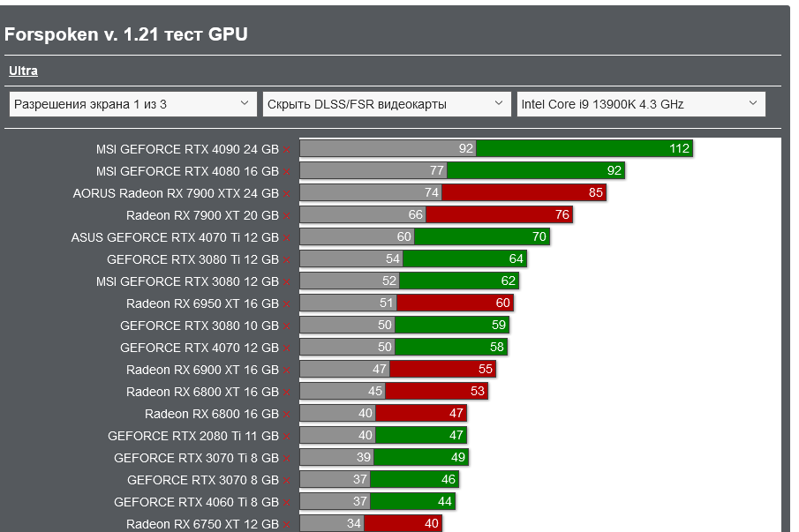Image resolution: width=799 pixels, height=532 pixels.
Task: Open the screen resolutions dropdown
Action: tap(129, 103)
